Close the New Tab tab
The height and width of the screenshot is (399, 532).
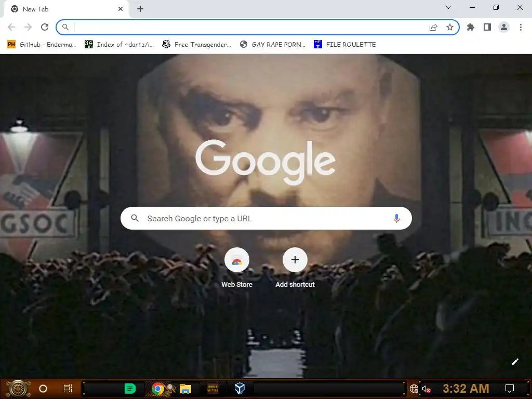coord(121,9)
